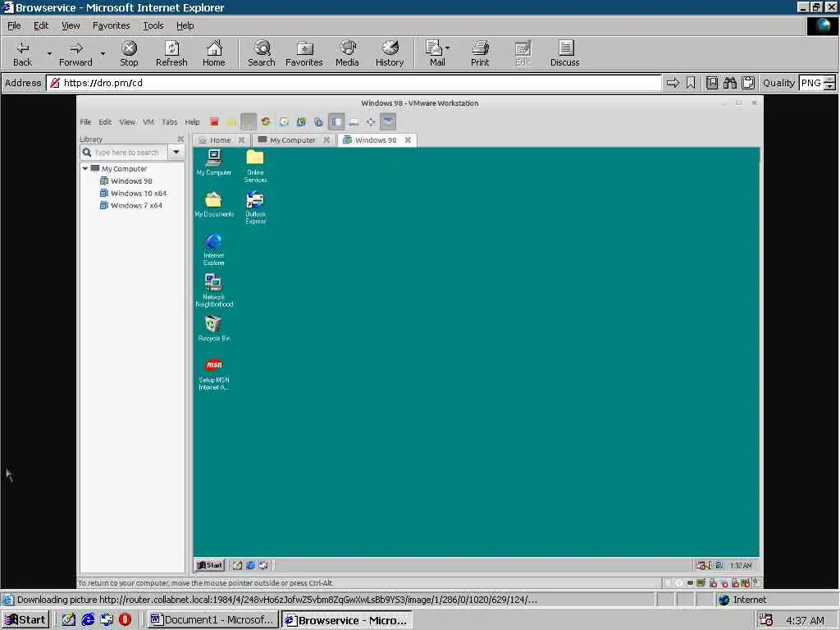Switch to Document1 Microsoft Word taskbar button
Image resolution: width=840 pixels, height=630 pixels.
pos(212,620)
